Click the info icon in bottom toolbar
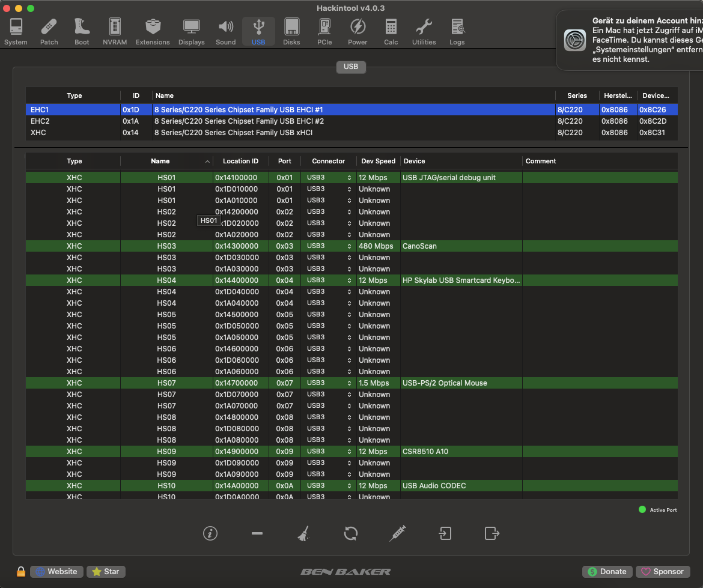This screenshot has height=588, width=703. pos(210,533)
